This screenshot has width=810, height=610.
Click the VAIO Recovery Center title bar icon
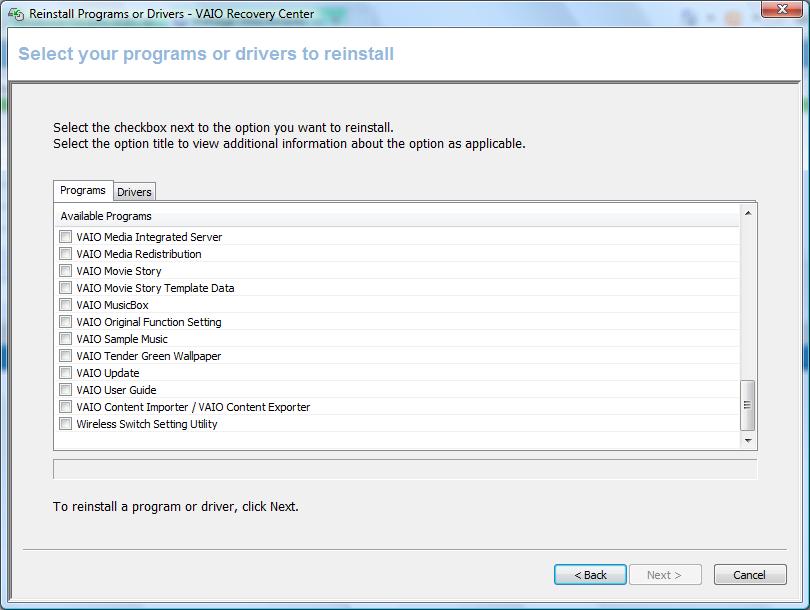16,14
